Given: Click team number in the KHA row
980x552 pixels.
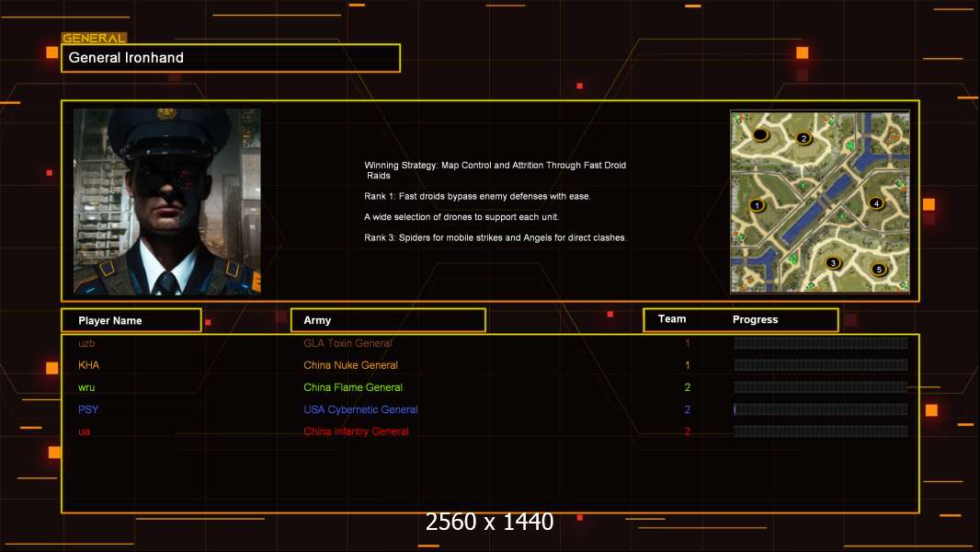Looking at the screenshot, I should (x=688, y=365).
